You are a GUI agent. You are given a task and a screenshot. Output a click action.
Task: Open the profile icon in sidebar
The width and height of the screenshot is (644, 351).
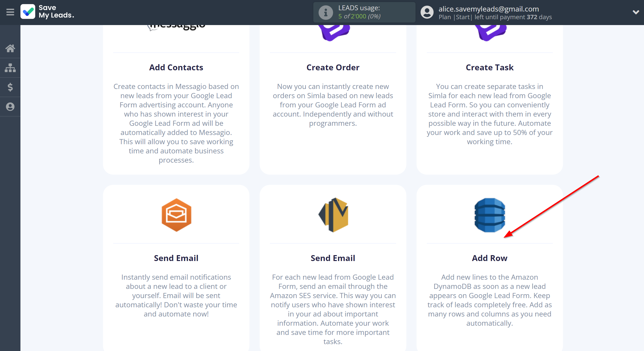pyautogui.click(x=10, y=107)
